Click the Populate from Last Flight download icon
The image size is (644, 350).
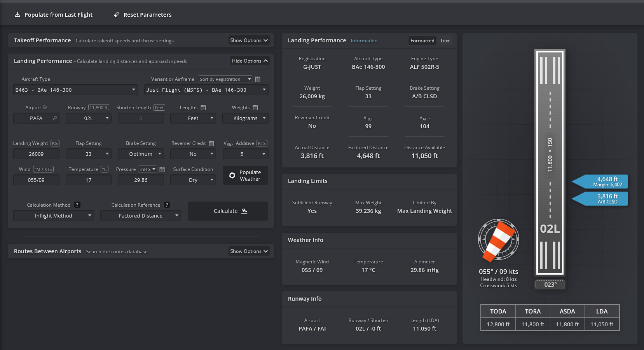(17, 14)
